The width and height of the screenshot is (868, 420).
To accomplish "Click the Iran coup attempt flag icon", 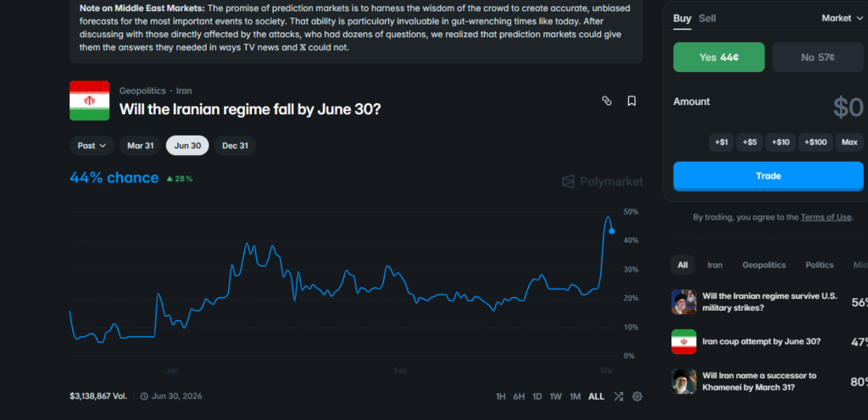I will [x=683, y=341].
